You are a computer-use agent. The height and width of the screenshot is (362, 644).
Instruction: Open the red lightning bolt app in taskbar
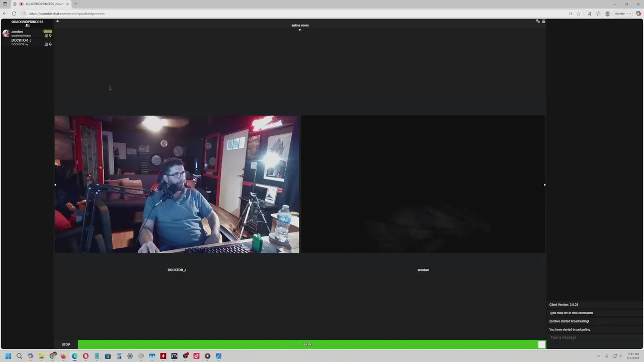(x=163, y=356)
